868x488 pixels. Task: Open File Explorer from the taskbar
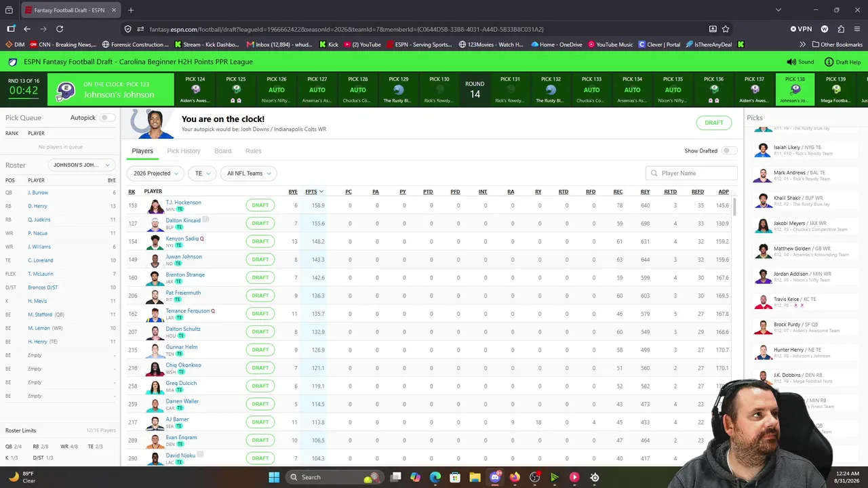coord(475,477)
